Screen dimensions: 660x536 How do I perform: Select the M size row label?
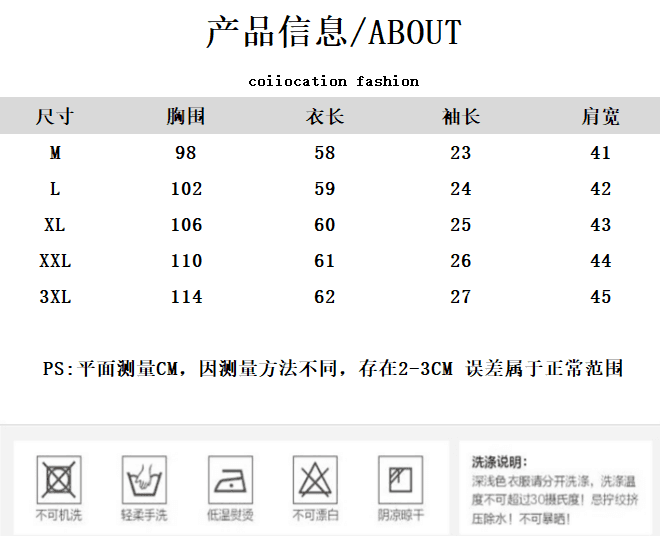pyautogui.click(x=55, y=153)
